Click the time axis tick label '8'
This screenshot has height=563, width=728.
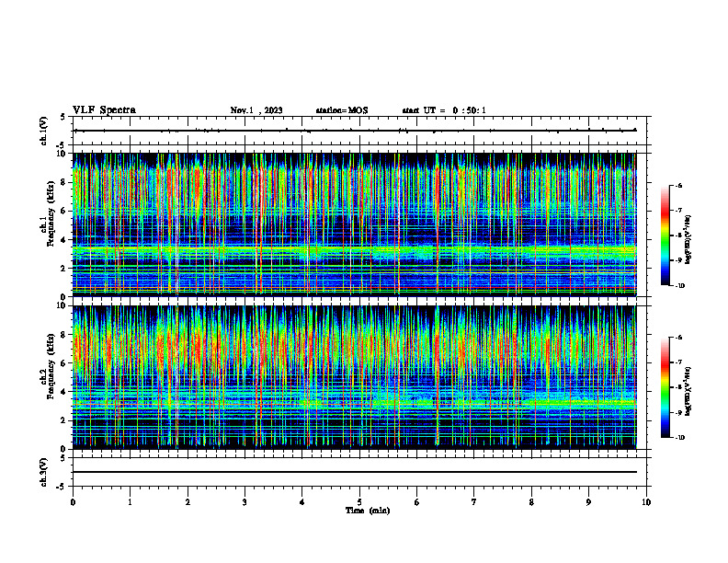[x=531, y=502]
